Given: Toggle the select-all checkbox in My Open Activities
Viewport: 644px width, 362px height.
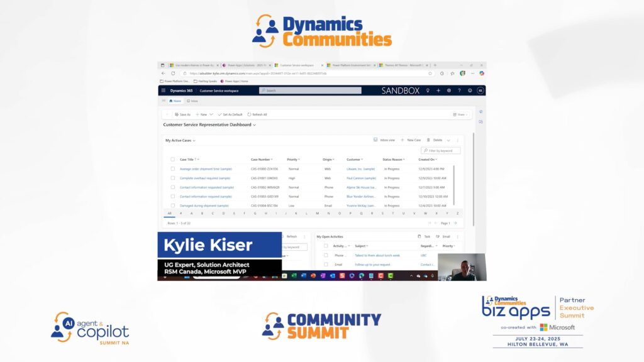Looking at the screenshot, I should click(x=326, y=246).
